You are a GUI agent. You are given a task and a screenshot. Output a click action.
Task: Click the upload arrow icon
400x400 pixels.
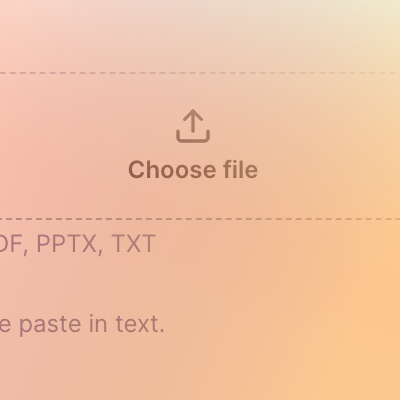tap(193, 126)
